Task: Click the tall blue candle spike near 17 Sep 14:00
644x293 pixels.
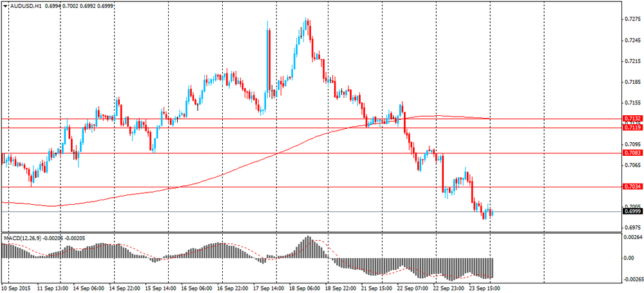Action: (268, 52)
